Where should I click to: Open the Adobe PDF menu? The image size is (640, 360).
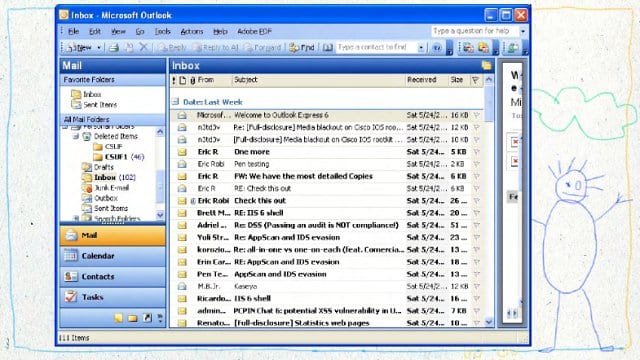pos(254,31)
